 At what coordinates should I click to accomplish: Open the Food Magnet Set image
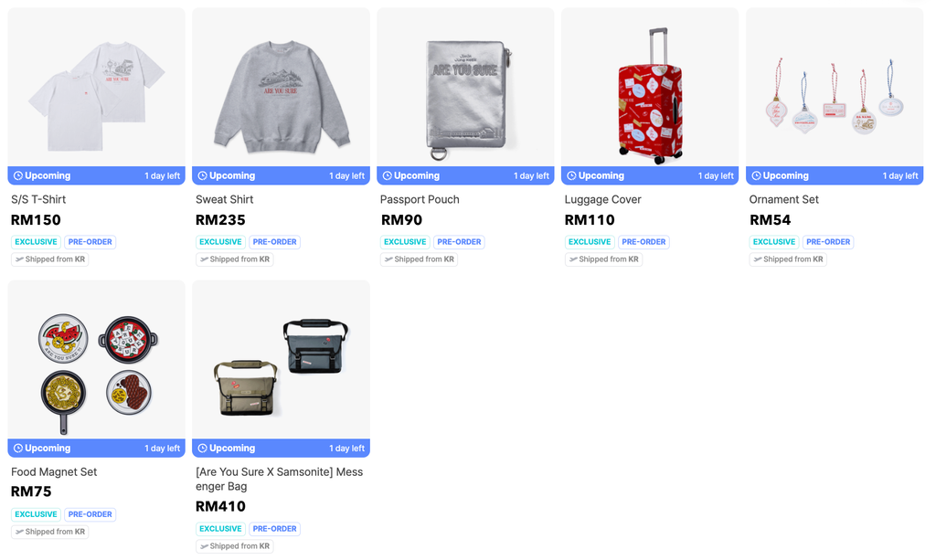[96, 360]
